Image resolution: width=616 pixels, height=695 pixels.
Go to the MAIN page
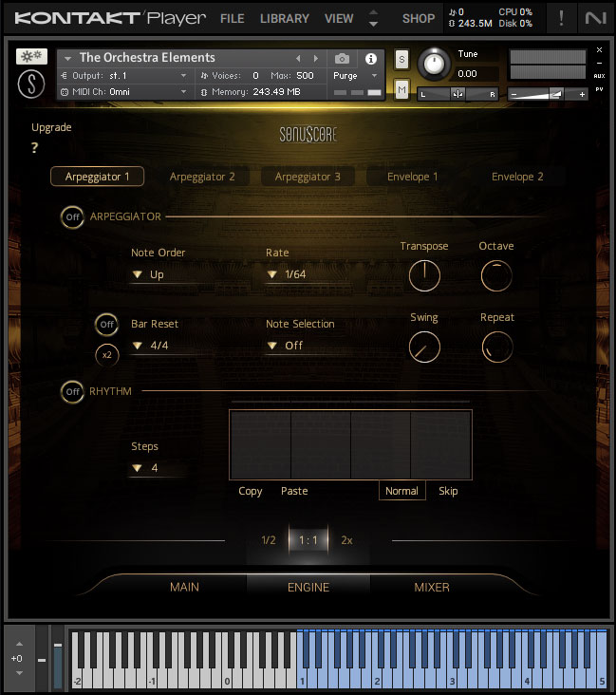point(184,588)
